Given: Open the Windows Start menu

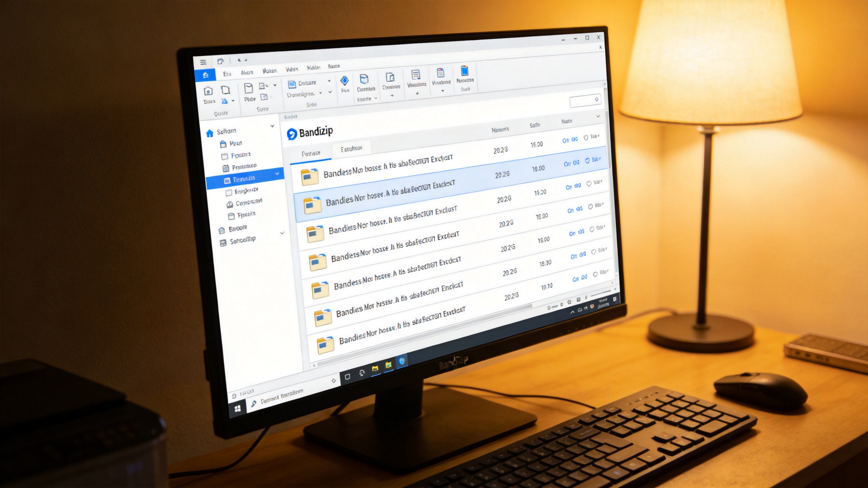Looking at the screenshot, I should (237, 409).
